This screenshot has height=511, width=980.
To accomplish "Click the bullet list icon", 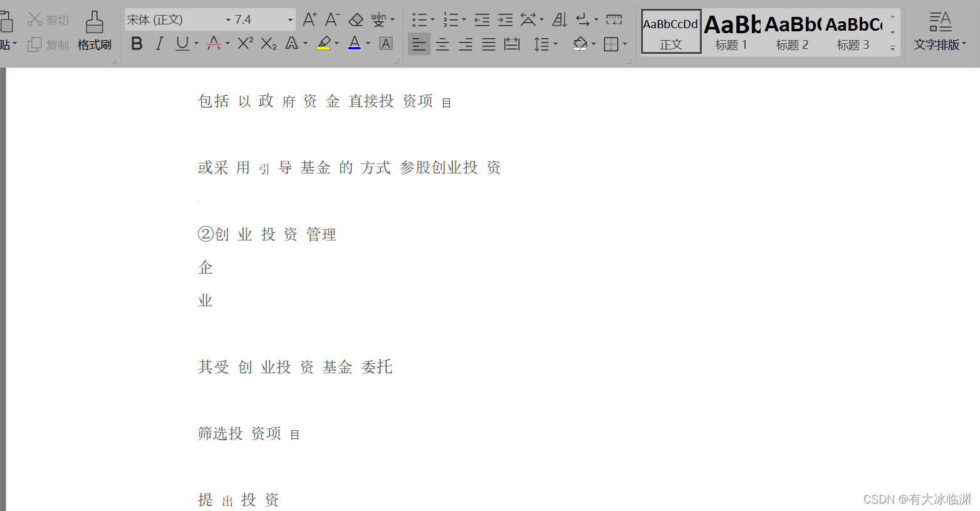I will 419,19.
